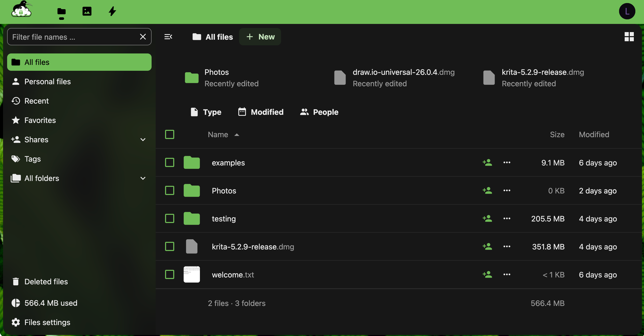Select all files with the header checkbox
This screenshot has width=644, height=336.
point(169,134)
